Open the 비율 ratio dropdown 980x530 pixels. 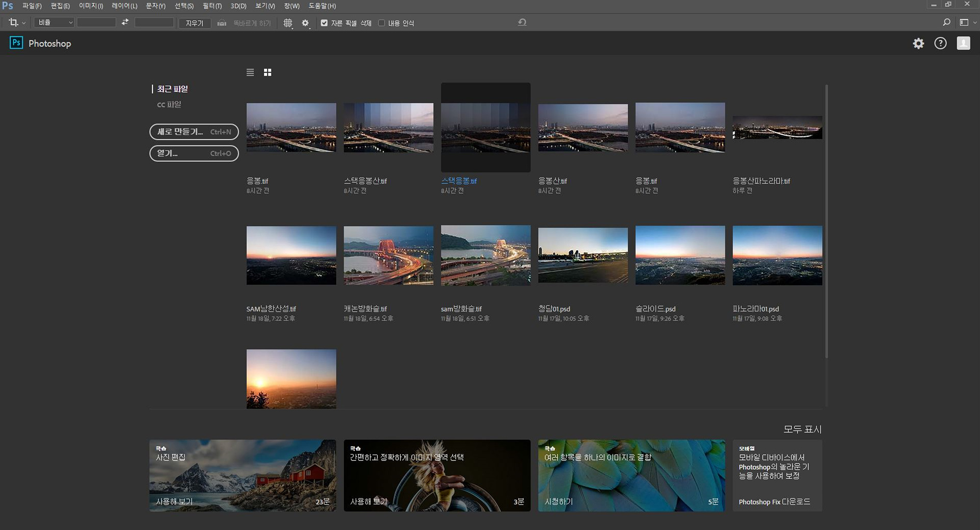tap(54, 23)
